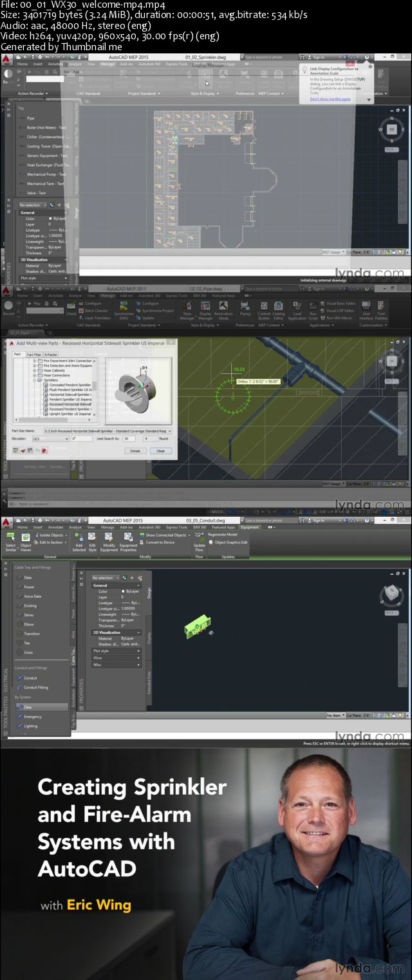The width and height of the screenshot is (412, 980).
Task: Expand View section in Conduit.dwg Properties
Action: click(117, 658)
